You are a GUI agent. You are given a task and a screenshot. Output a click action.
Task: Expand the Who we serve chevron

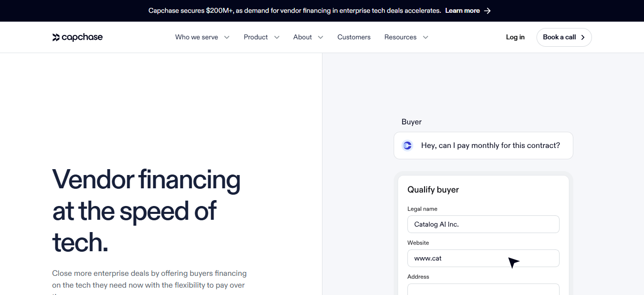[x=227, y=37]
